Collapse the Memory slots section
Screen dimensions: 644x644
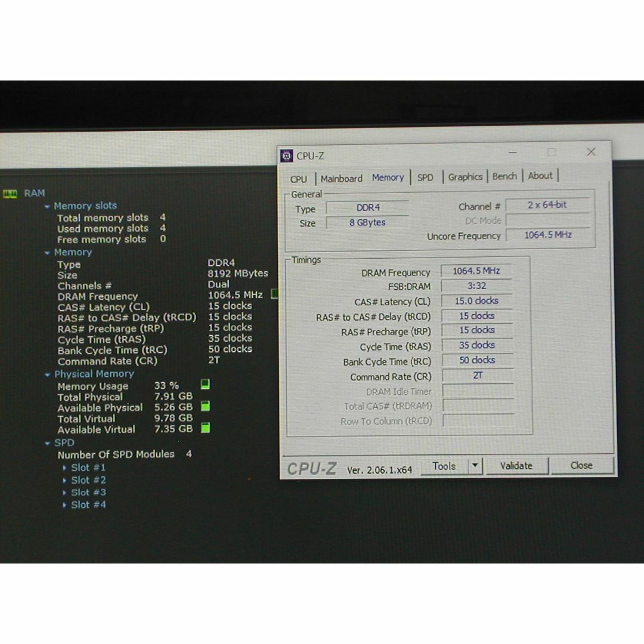pos(47,206)
